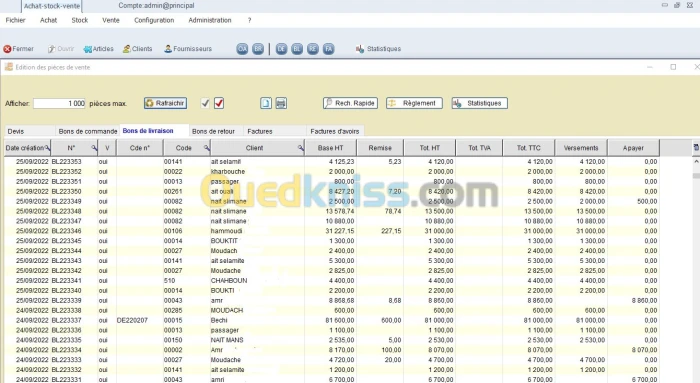The image size is (700, 383).
Task: Click Remise value 78,74
Action: point(393,211)
